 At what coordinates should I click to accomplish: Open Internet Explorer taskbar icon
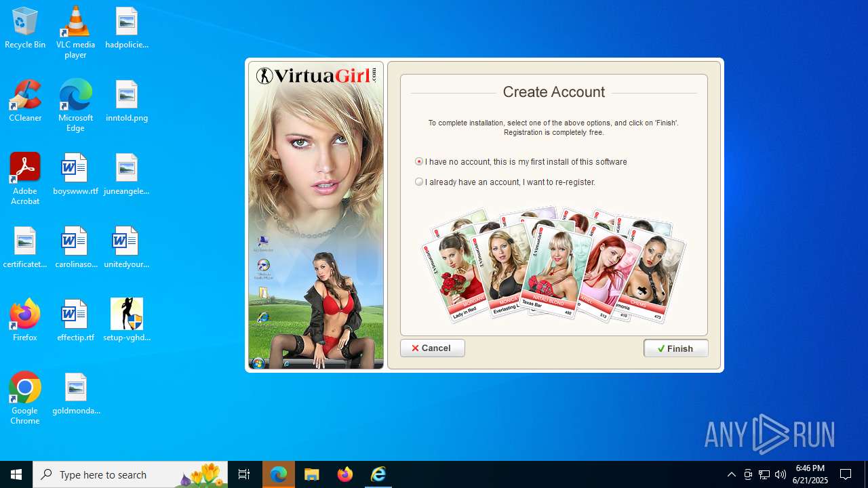[x=378, y=474]
